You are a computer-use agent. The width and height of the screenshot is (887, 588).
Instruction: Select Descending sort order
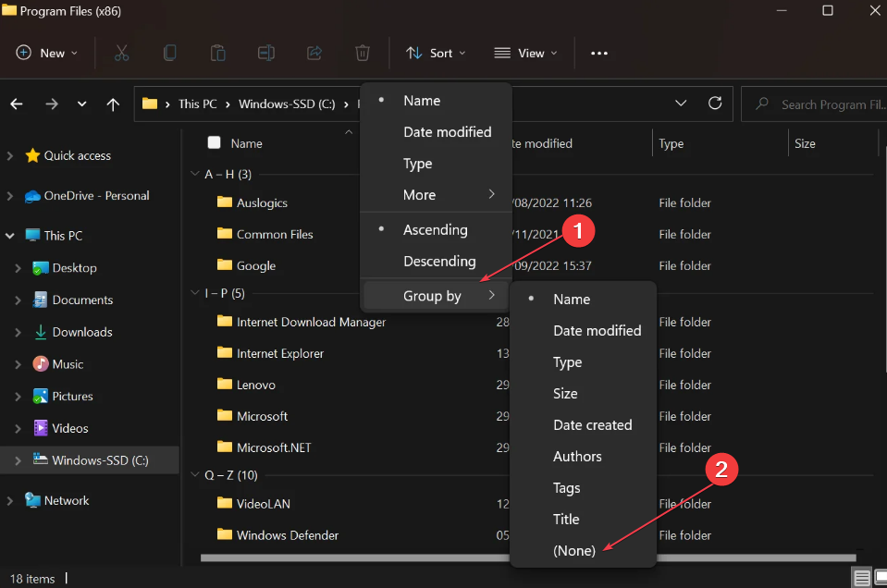439,262
